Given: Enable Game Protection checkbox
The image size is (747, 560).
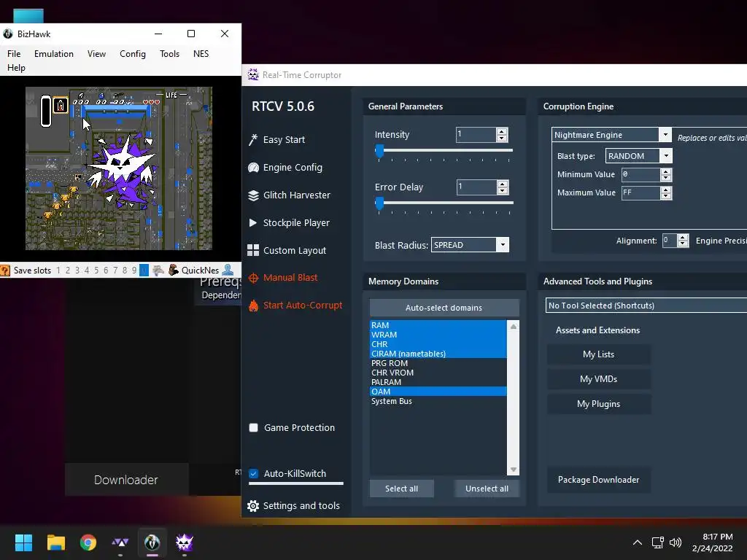Looking at the screenshot, I should 253,427.
